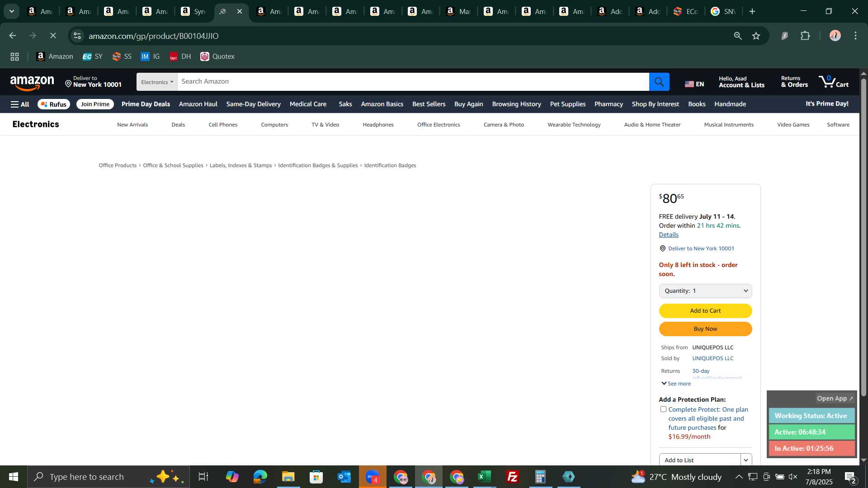Click the Working Status: Active bar
The image size is (868, 488).
(x=811, y=416)
